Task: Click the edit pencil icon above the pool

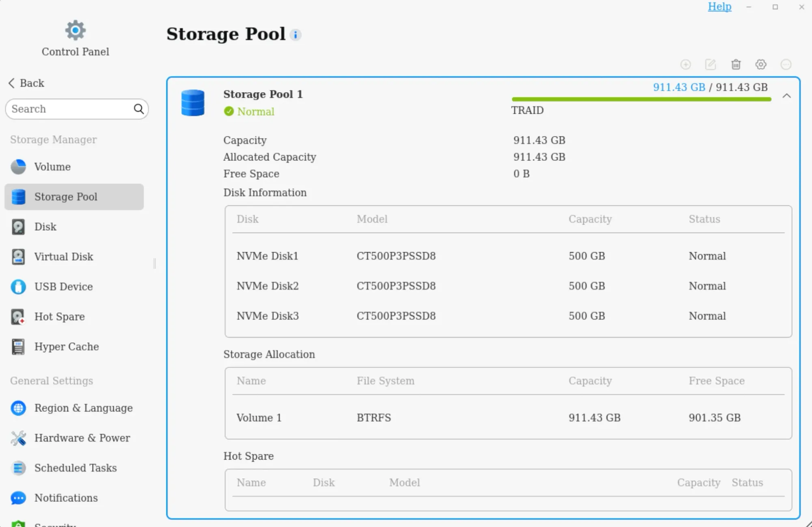Action: coord(710,65)
